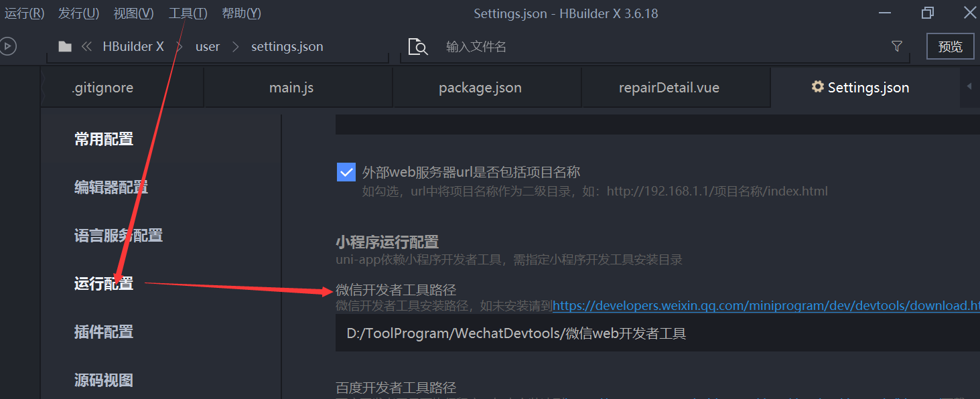Collapse breadcrumb with double chevron icon
The image size is (980, 399).
click(86, 47)
